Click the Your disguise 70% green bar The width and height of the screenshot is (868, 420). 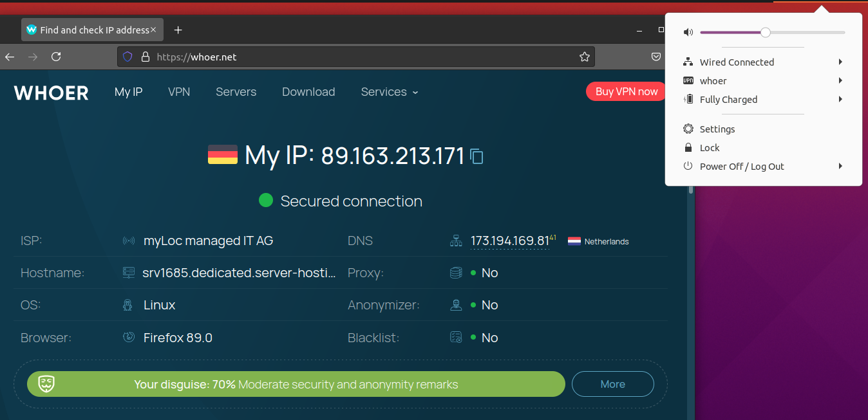tap(296, 384)
